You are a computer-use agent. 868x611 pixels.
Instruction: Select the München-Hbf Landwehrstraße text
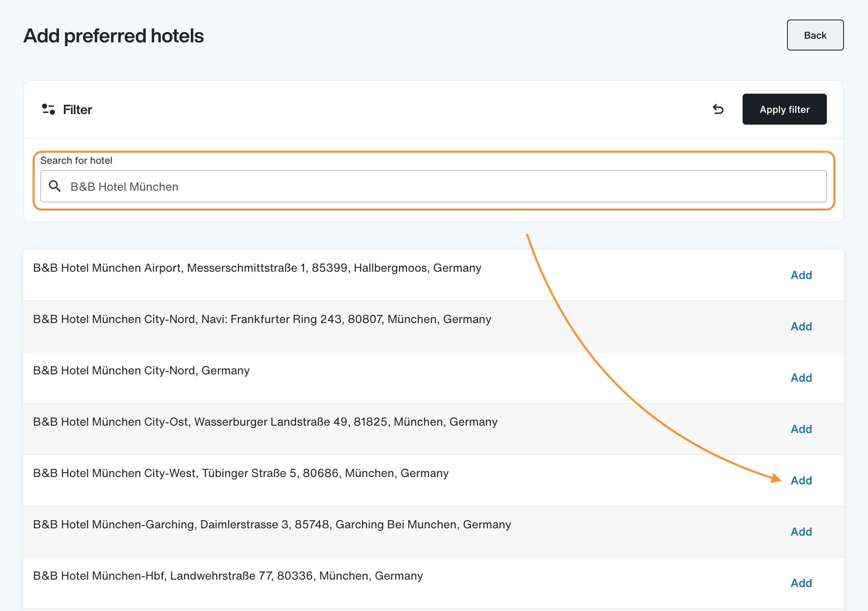pyautogui.click(x=228, y=576)
